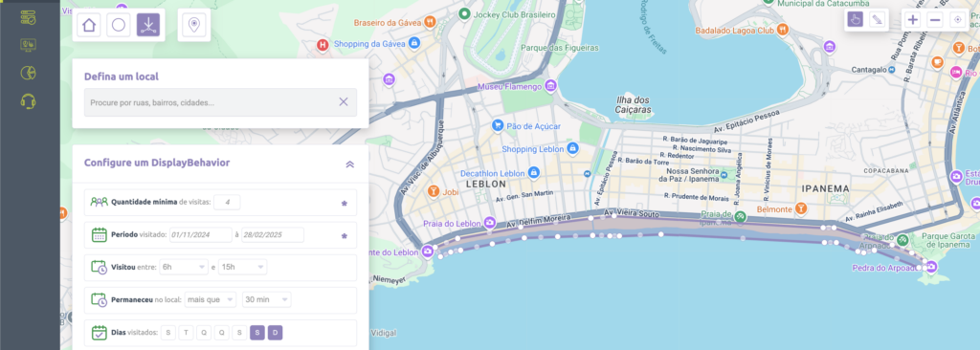Toggle Saturday in Dias visitados

(x=257, y=333)
